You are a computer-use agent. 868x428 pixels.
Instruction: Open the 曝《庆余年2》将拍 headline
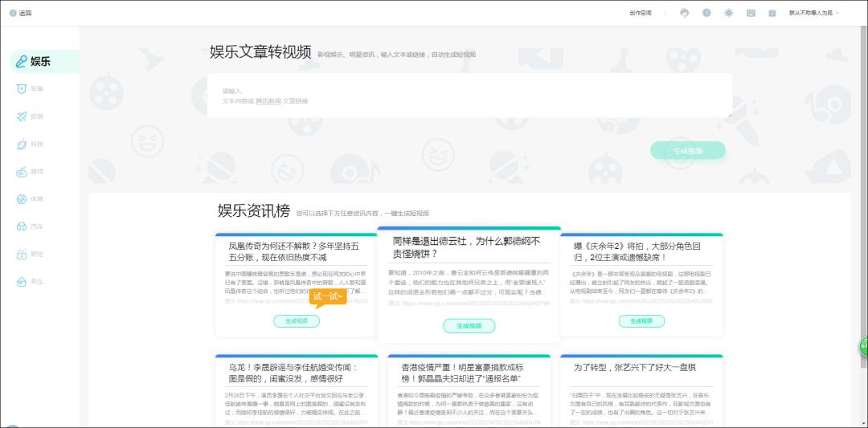pyautogui.click(x=637, y=251)
